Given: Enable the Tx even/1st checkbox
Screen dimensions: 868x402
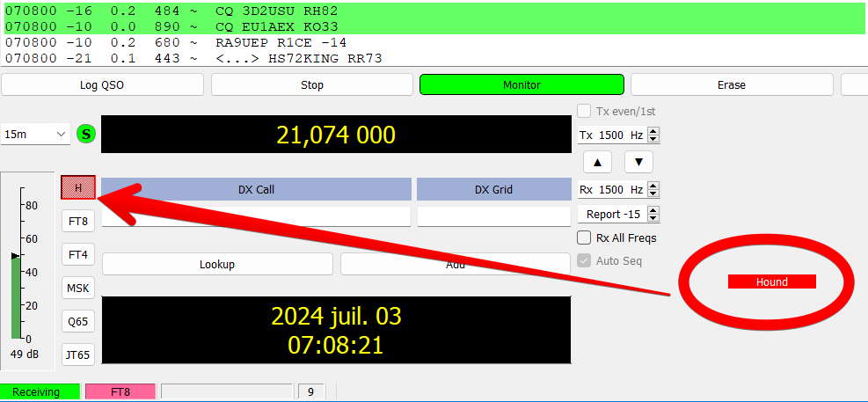Looking at the screenshot, I should tap(584, 112).
